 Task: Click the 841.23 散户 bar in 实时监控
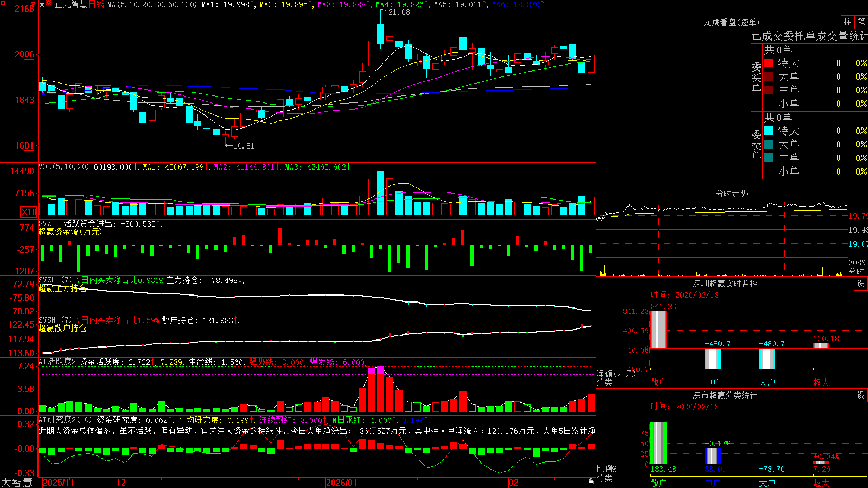658,329
